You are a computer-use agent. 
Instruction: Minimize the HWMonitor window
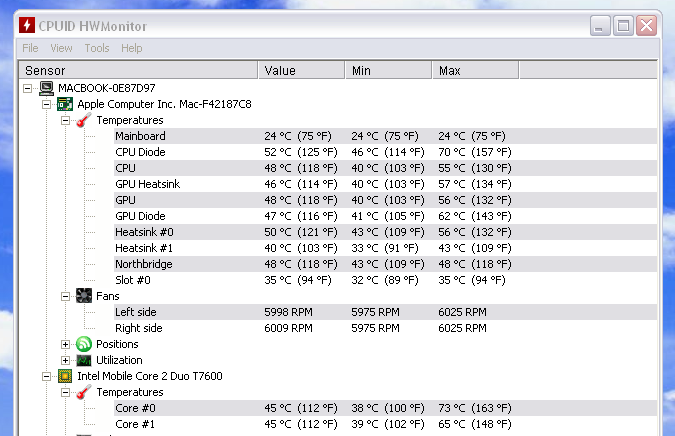tap(600, 26)
